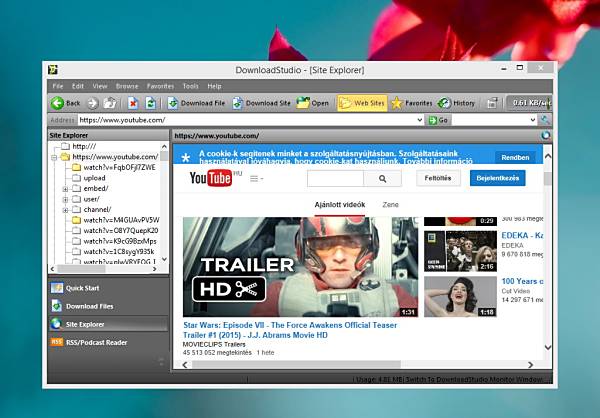The image size is (600, 418).
Task: Click the YouTube search magnifier button
Action: coord(382,178)
